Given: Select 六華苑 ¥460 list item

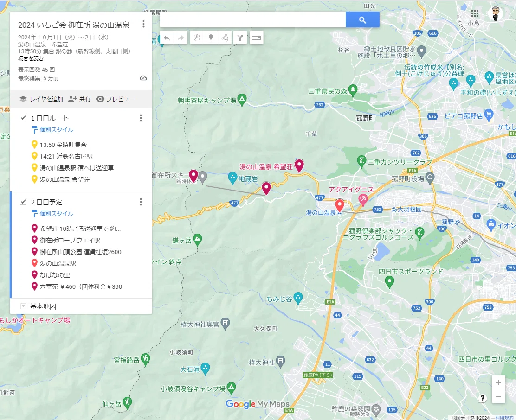Looking at the screenshot, I should [x=81, y=286].
